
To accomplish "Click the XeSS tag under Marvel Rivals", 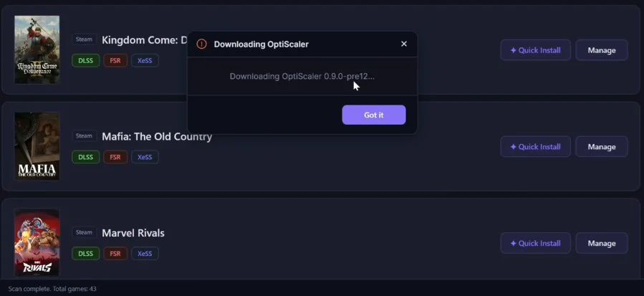I will (x=145, y=253).
